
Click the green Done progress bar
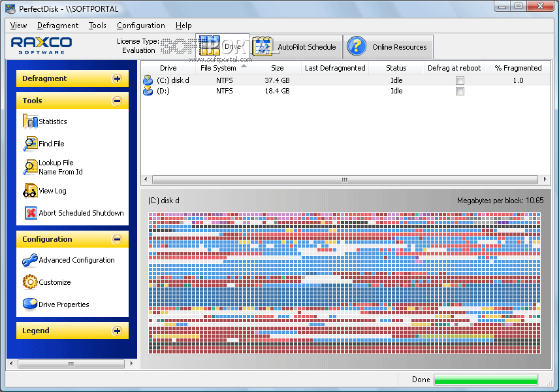pos(486,380)
